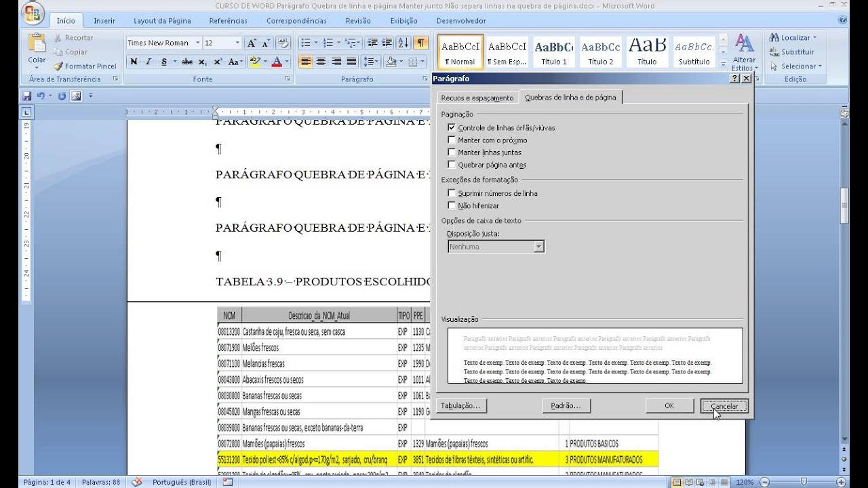Align text left
This screenshot has width=868, height=488.
pyautogui.click(x=306, y=62)
